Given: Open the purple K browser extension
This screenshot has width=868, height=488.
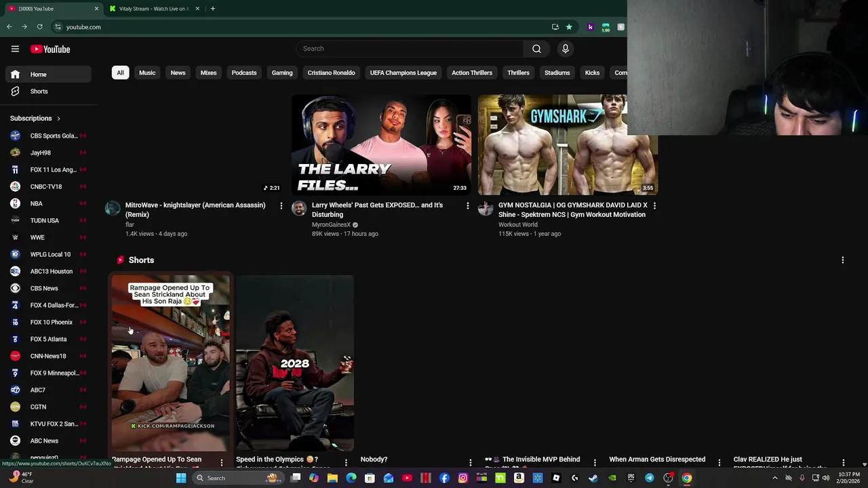Looking at the screenshot, I should 591,27.
